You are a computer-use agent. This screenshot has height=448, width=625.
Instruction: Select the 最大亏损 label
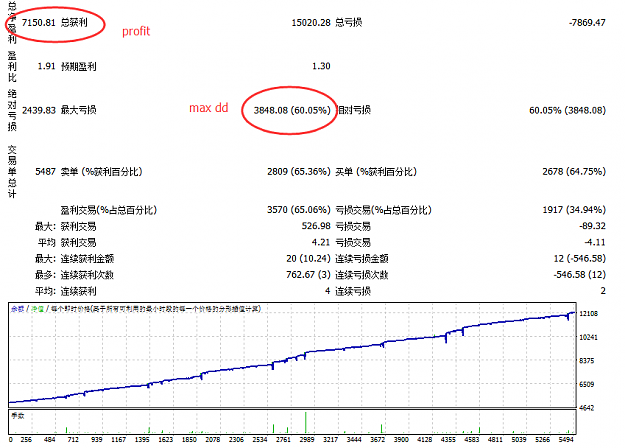[79, 110]
